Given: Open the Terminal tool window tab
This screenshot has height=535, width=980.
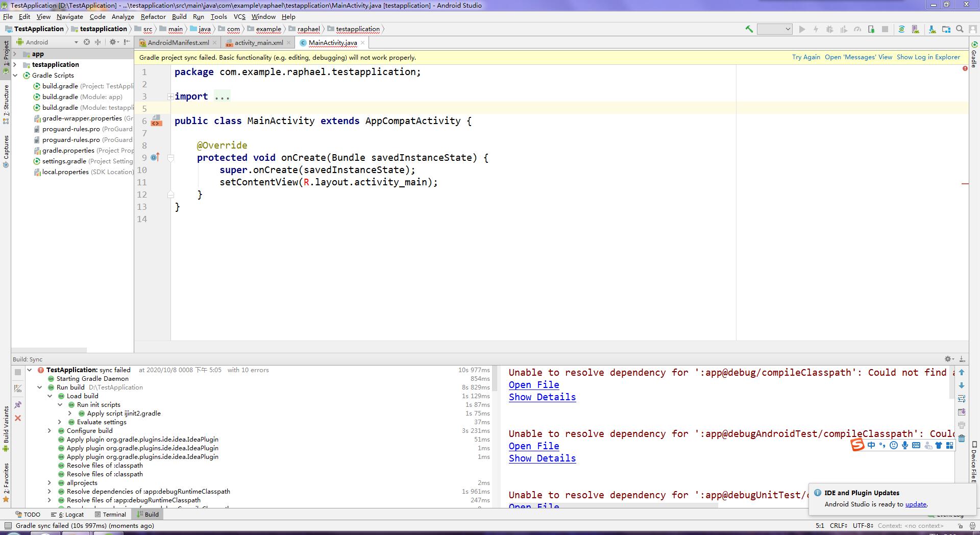Looking at the screenshot, I should coord(110,515).
